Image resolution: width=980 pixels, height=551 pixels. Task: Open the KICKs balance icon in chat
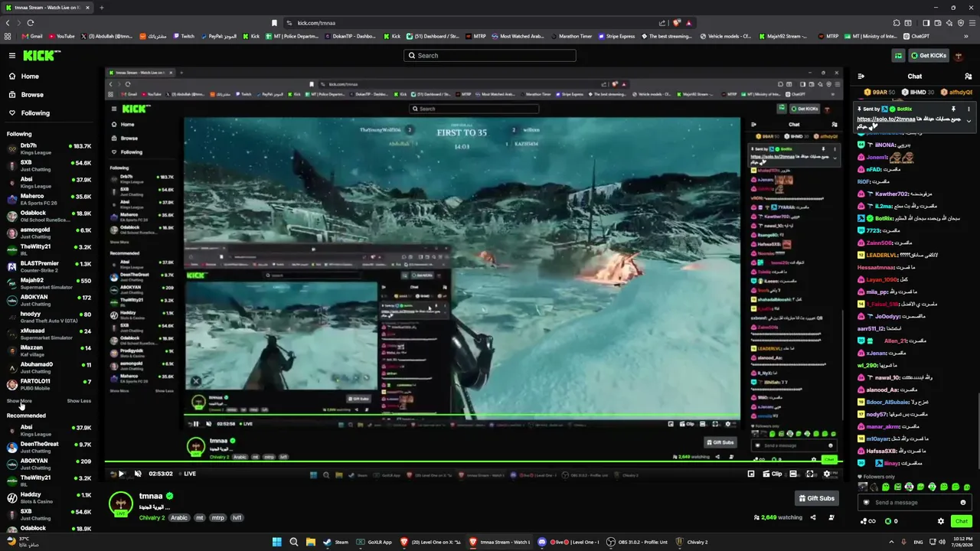[x=888, y=521]
